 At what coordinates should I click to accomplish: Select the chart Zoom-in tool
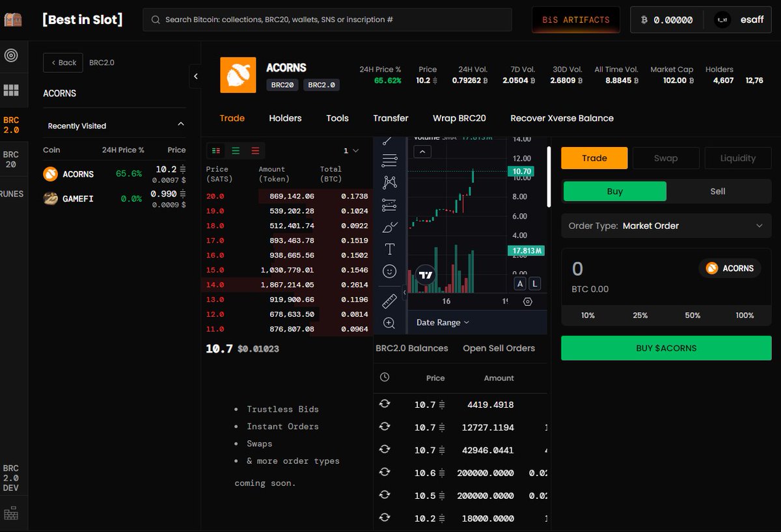(x=389, y=323)
